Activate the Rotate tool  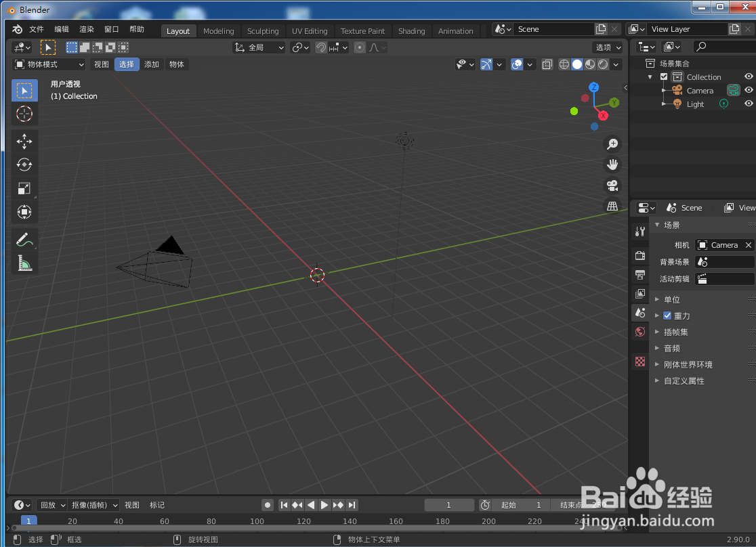[x=24, y=165]
